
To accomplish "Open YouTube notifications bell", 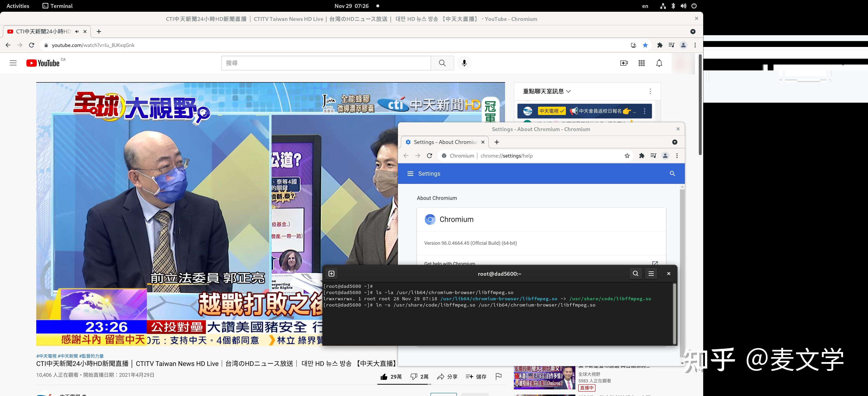I will (x=659, y=63).
